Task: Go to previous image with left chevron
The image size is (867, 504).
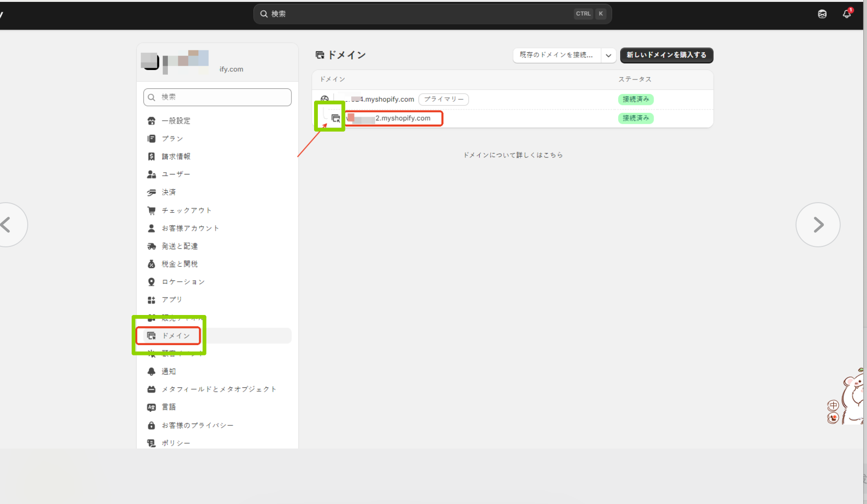Action: [7, 225]
